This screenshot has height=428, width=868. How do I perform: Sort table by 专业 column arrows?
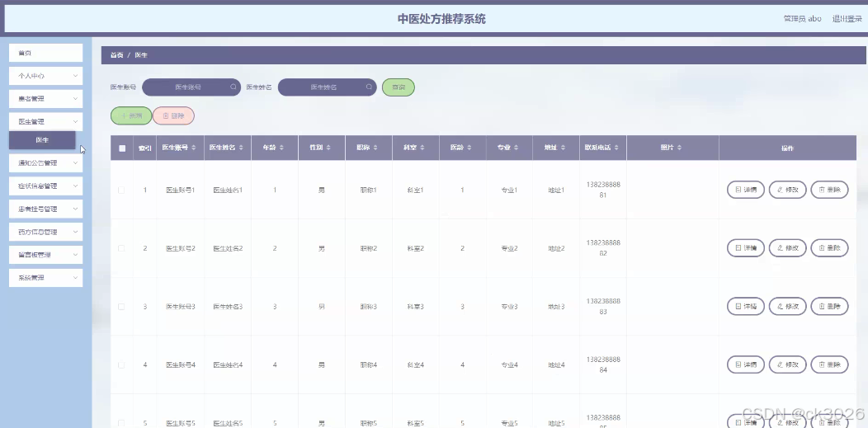click(516, 148)
